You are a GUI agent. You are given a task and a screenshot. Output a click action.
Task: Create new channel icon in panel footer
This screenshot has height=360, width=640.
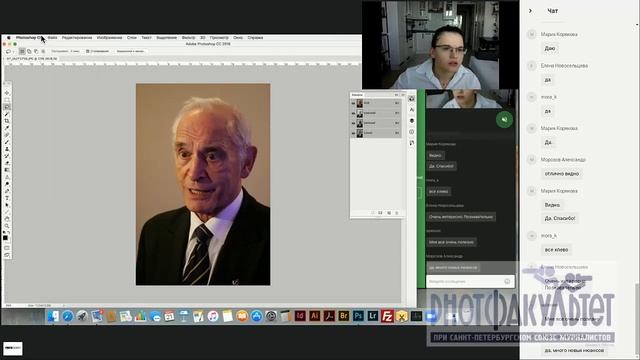click(x=389, y=213)
